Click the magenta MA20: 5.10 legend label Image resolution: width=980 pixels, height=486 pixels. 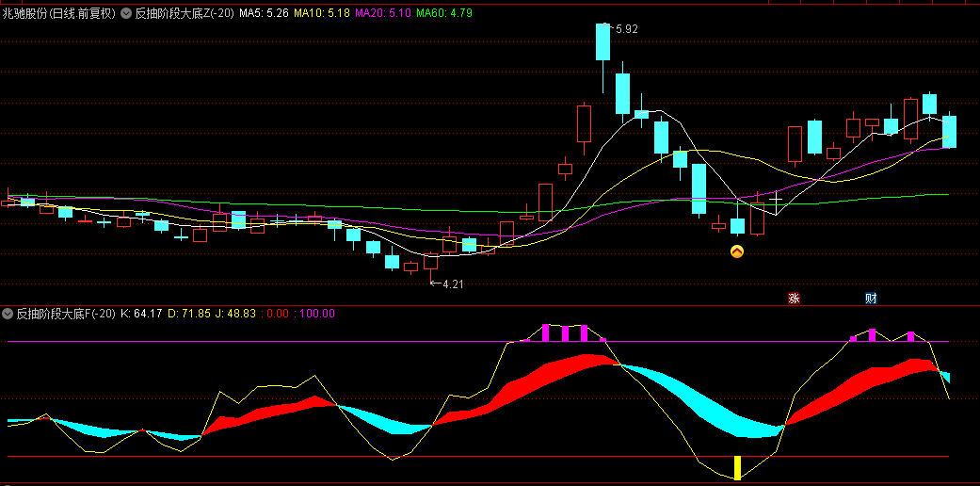[x=382, y=14]
